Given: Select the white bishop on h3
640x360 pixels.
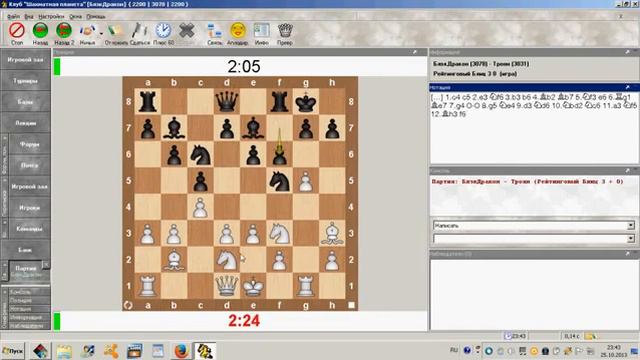Looking at the screenshot, I should (332, 233).
